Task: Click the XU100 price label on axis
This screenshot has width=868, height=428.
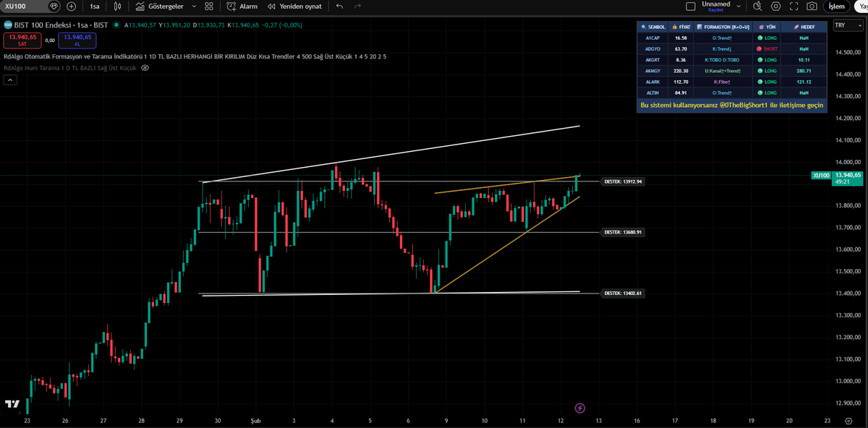Action: coord(821,175)
